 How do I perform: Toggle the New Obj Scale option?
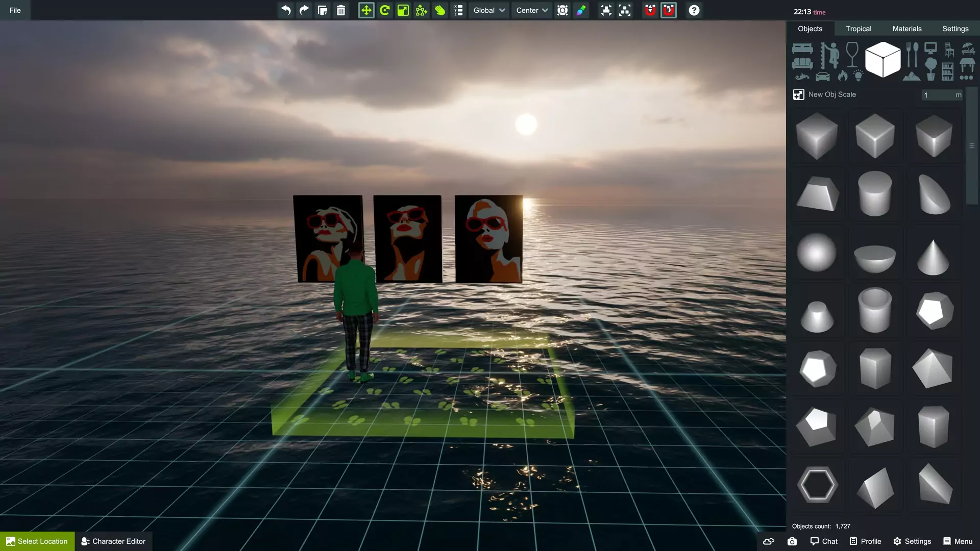798,94
